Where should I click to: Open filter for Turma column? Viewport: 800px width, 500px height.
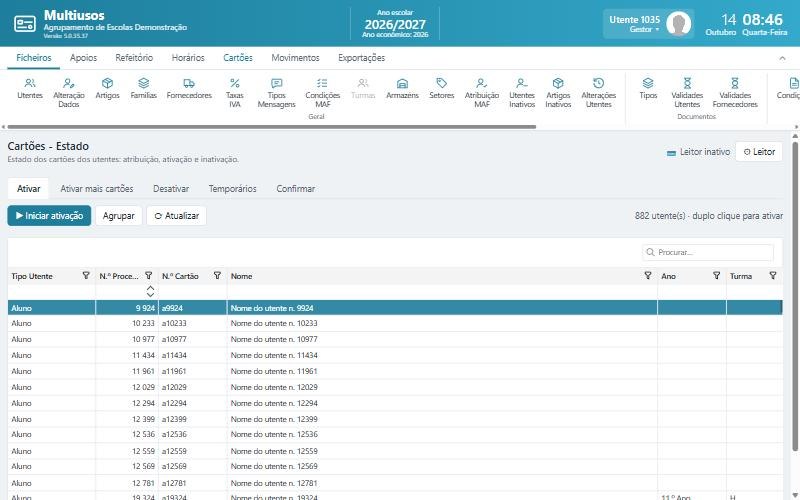tap(773, 276)
